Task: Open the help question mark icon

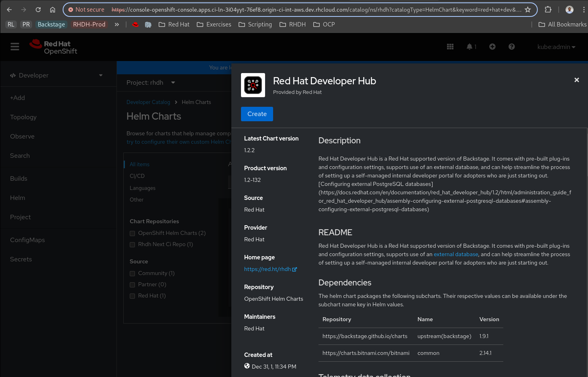Action: [x=512, y=47]
